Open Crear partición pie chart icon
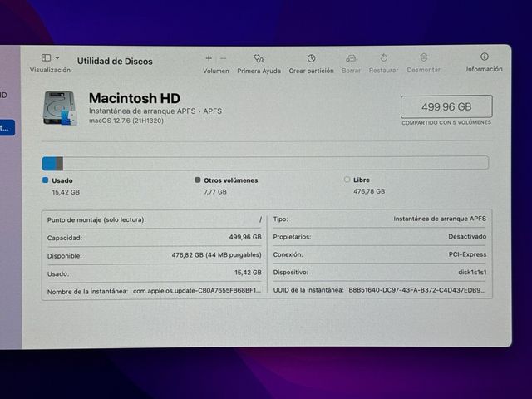Viewport: 532px width, 399px height. (311, 58)
